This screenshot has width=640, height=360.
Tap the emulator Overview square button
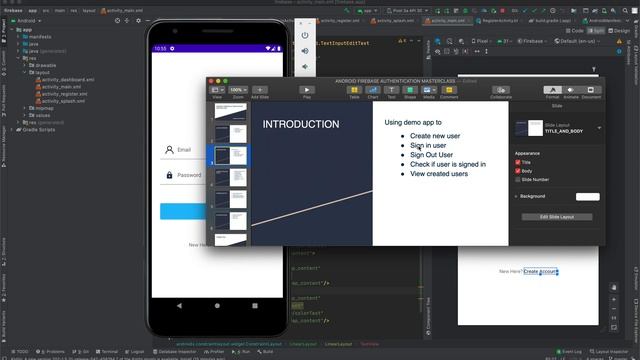(x=255, y=306)
